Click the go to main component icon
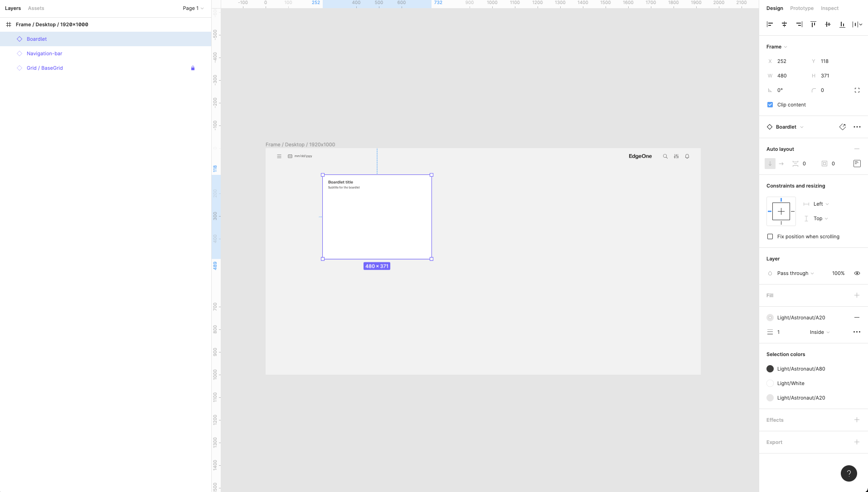This screenshot has height=492, width=868. pyautogui.click(x=842, y=127)
